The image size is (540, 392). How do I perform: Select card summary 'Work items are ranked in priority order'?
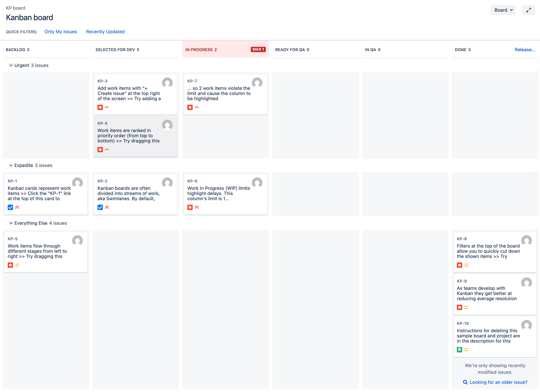coord(128,135)
